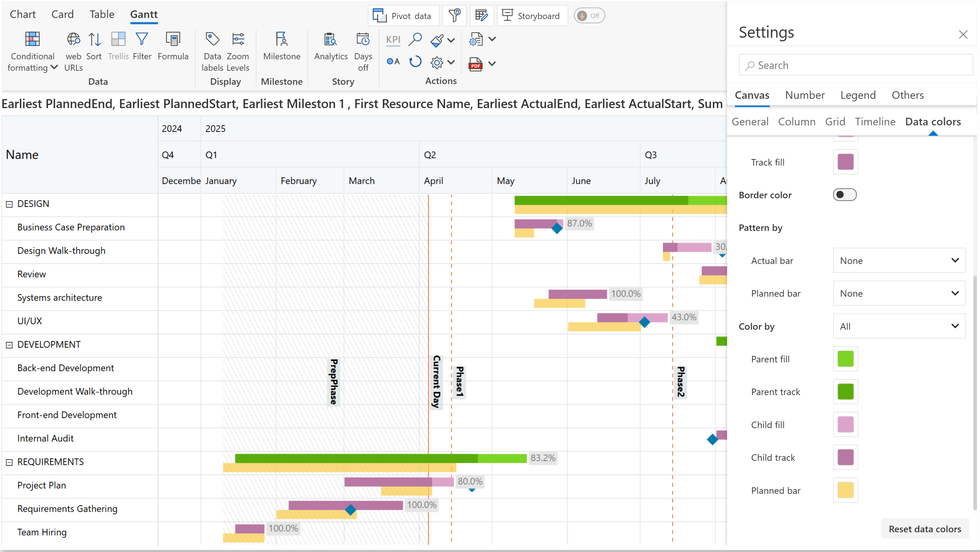
Task: Click the Data labels icon
Action: (212, 40)
